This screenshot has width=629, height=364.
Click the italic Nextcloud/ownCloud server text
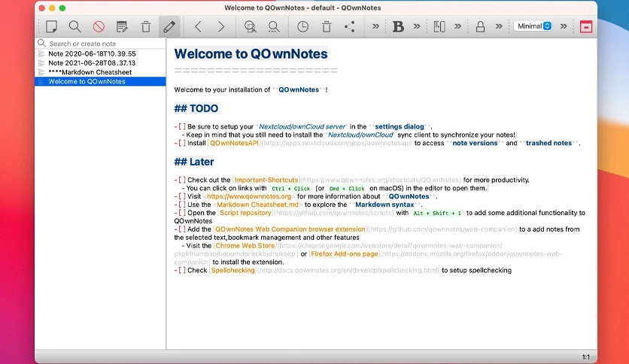[302, 126]
